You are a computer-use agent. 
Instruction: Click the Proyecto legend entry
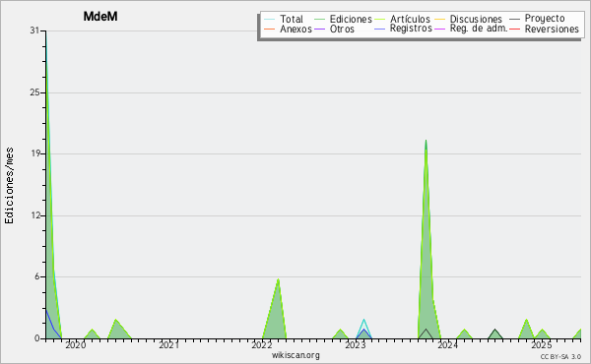point(537,19)
